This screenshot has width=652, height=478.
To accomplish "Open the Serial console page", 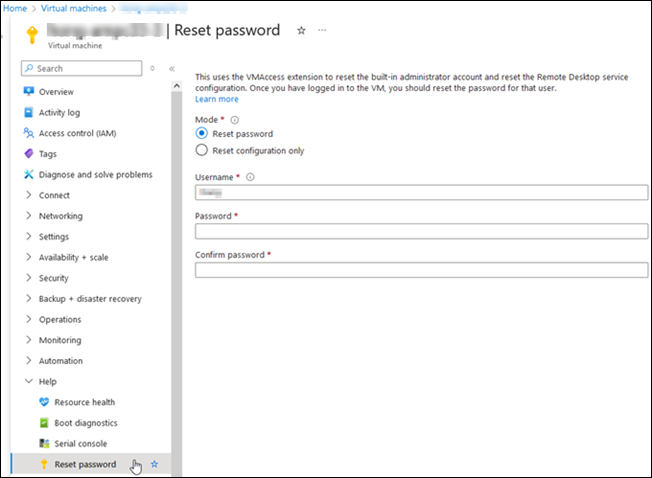I will click(81, 444).
